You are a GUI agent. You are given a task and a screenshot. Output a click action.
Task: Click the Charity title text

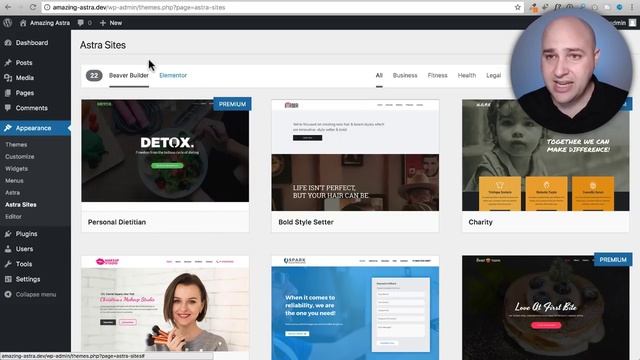pos(480,222)
